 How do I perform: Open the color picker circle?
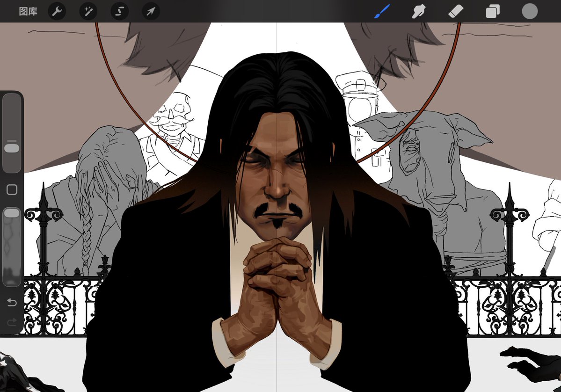coord(530,11)
